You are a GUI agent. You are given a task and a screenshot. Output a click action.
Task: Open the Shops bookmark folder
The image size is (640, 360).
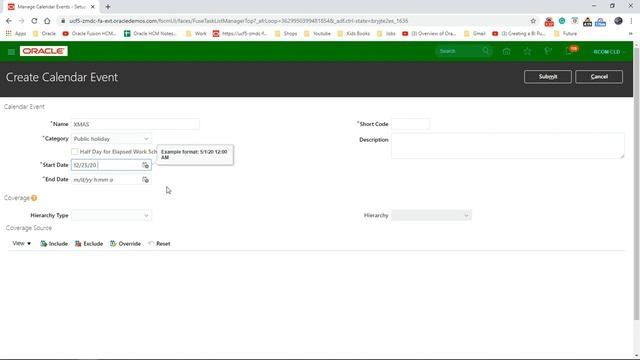click(286, 33)
